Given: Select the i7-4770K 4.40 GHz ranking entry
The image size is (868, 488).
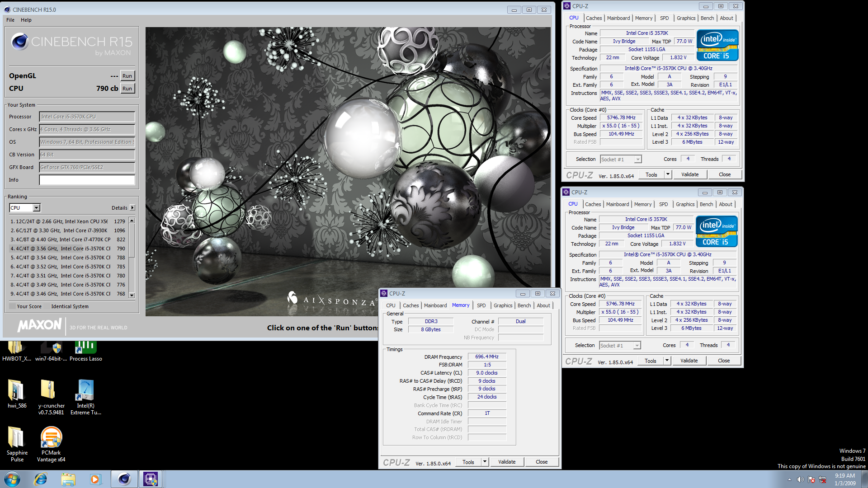Looking at the screenshot, I should click(68, 239).
